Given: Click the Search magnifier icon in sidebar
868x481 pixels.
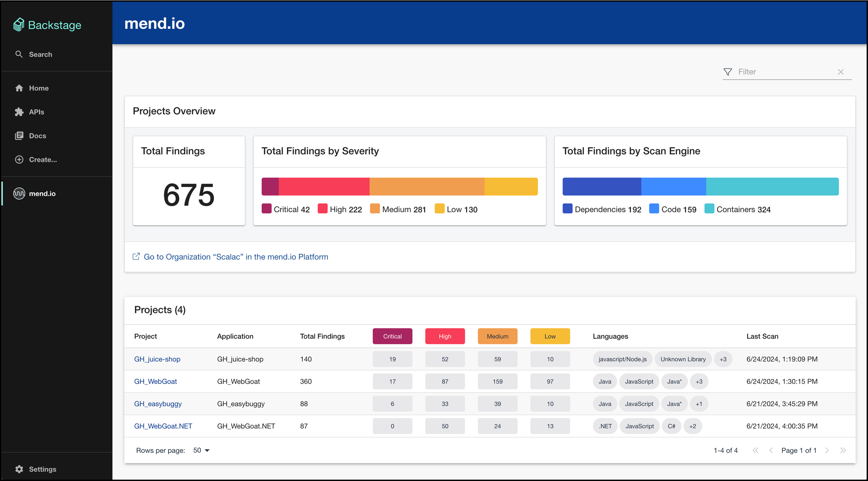Looking at the screenshot, I should point(19,54).
